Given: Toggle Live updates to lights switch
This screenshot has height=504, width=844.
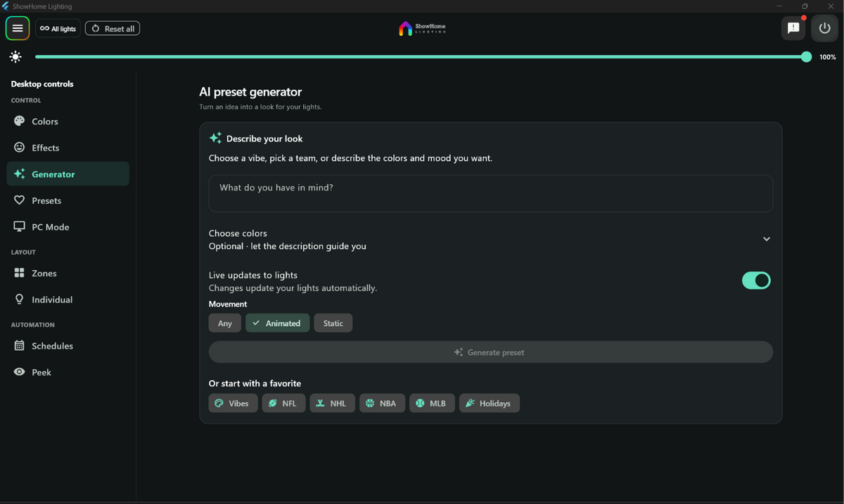Looking at the screenshot, I should tap(756, 280).
